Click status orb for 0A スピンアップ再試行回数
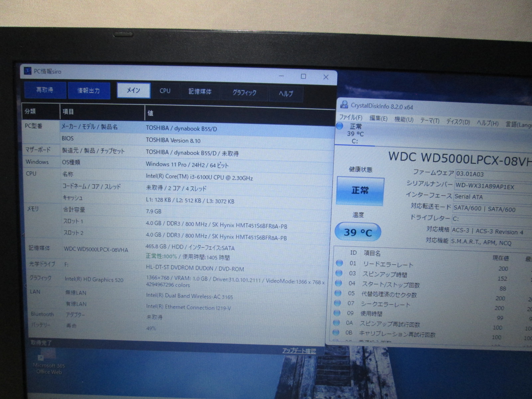The image size is (532, 399). click(x=336, y=323)
